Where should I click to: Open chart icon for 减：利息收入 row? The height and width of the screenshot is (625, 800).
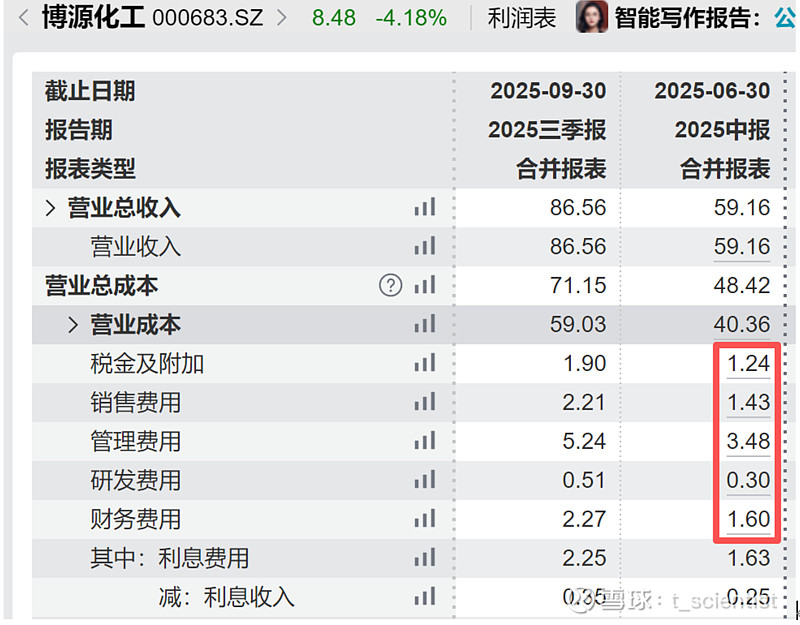pyautogui.click(x=425, y=596)
